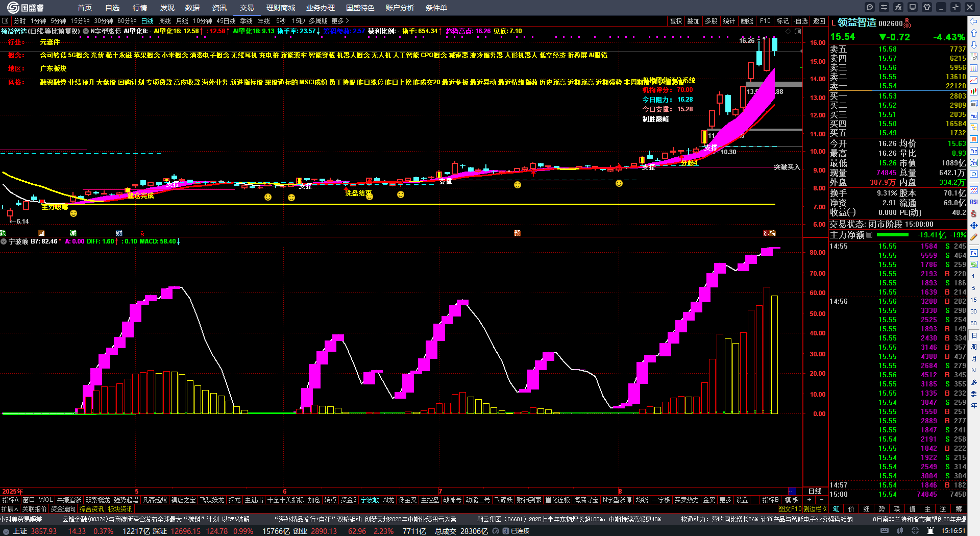The height and width of the screenshot is (536, 980).
Task: Open 综合资讯 news panel tab
Action: [92, 509]
